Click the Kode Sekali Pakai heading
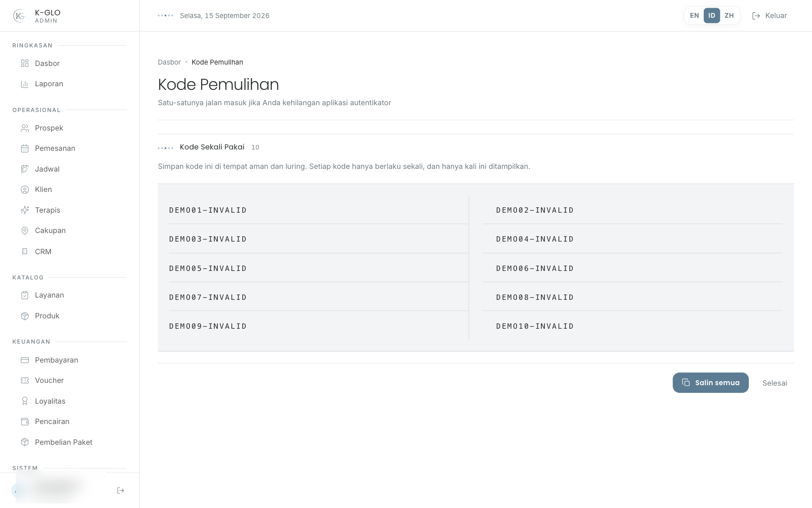812x508 pixels. [x=212, y=147]
